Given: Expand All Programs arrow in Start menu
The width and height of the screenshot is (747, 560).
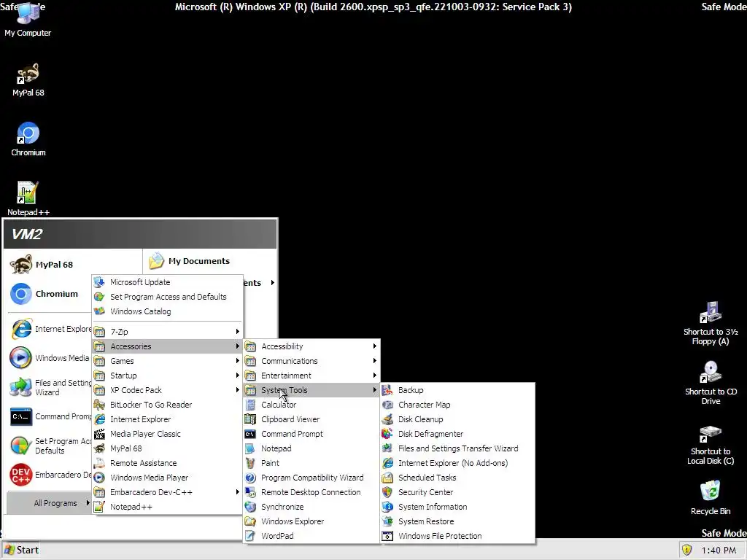Looking at the screenshot, I should coord(88,503).
